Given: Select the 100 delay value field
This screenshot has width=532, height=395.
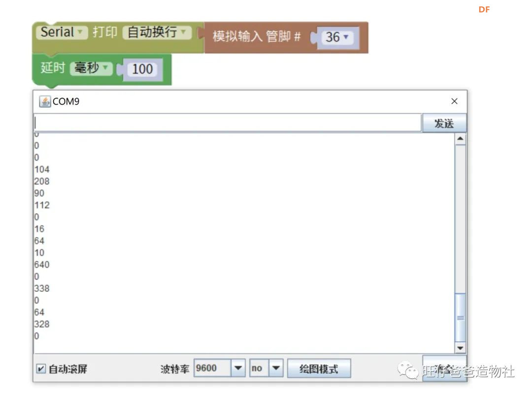Looking at the screenshot, I should (x=142, y=70).
